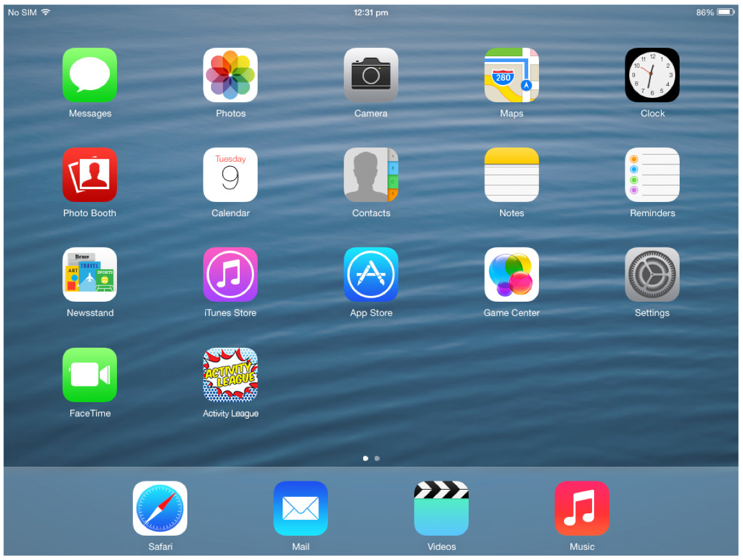Tap the Wi-Fi signal icon in status bar
Viewport: 743px width, 560px height.
(45, 12)
